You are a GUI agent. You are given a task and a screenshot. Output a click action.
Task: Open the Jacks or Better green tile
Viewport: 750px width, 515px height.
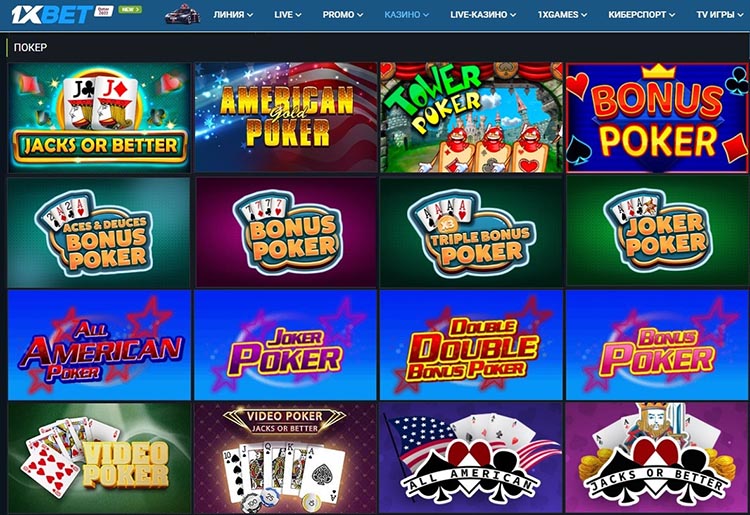pos(99,118)
